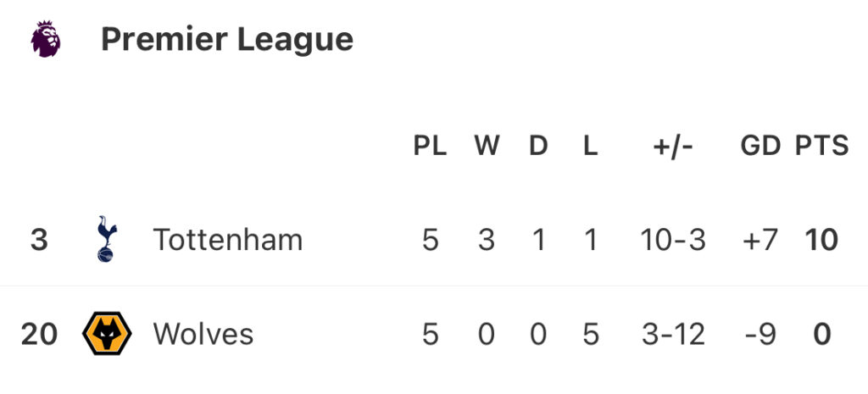Select the L column header
868x394 pixels.
(x=591, y=146)
